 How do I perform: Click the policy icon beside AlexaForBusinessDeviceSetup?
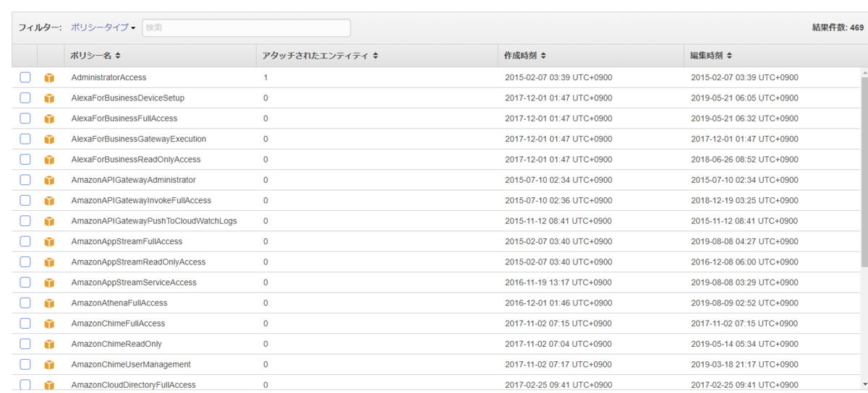coord(49,98)
